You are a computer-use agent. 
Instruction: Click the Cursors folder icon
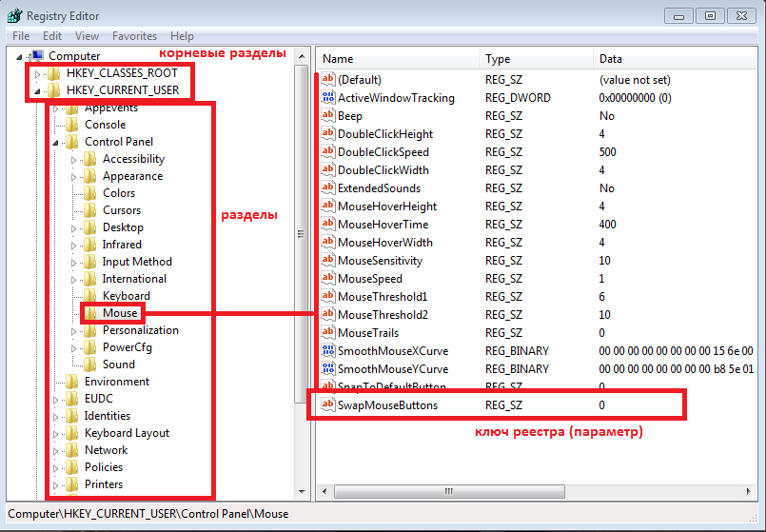click(x=89, y=210)
